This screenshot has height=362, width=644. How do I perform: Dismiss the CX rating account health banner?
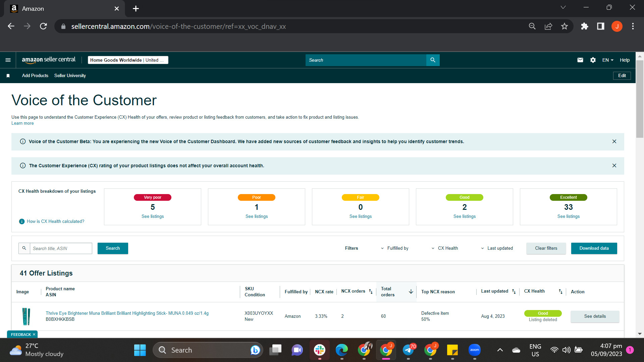614,166
